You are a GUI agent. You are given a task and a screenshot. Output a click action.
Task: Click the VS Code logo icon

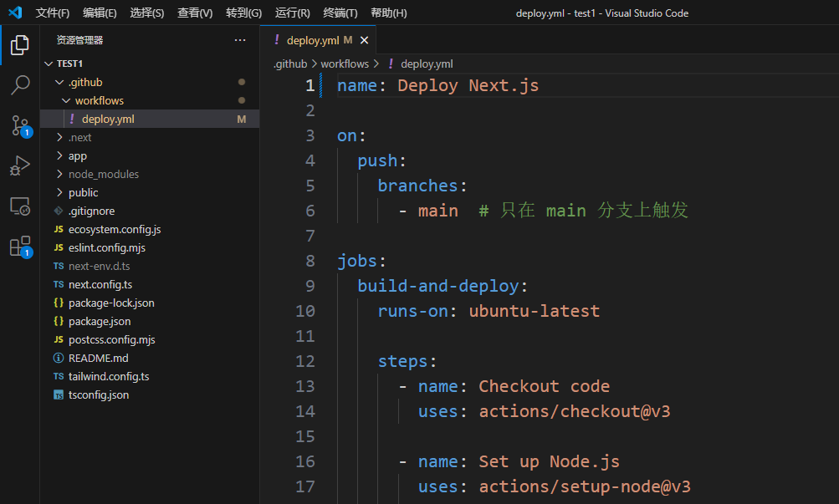coord(16,13)
